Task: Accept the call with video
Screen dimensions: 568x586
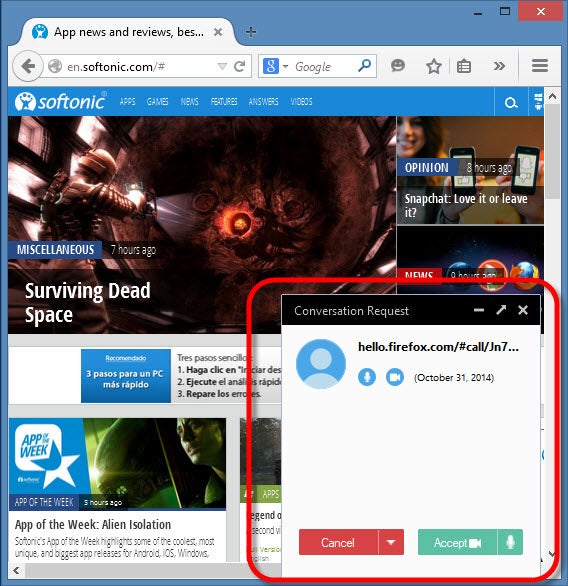Action: coord(457,542)
